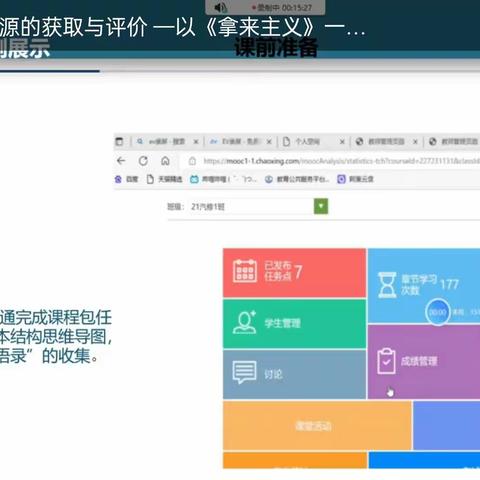This screenshot has width=480, height=480.
Task: Open the 学生管理 tile label
Action: click(283, 323)
